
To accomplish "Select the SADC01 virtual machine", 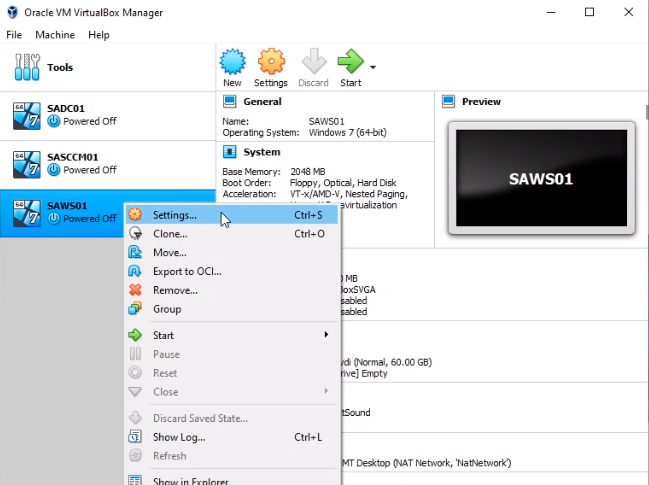I will point(108,115).
